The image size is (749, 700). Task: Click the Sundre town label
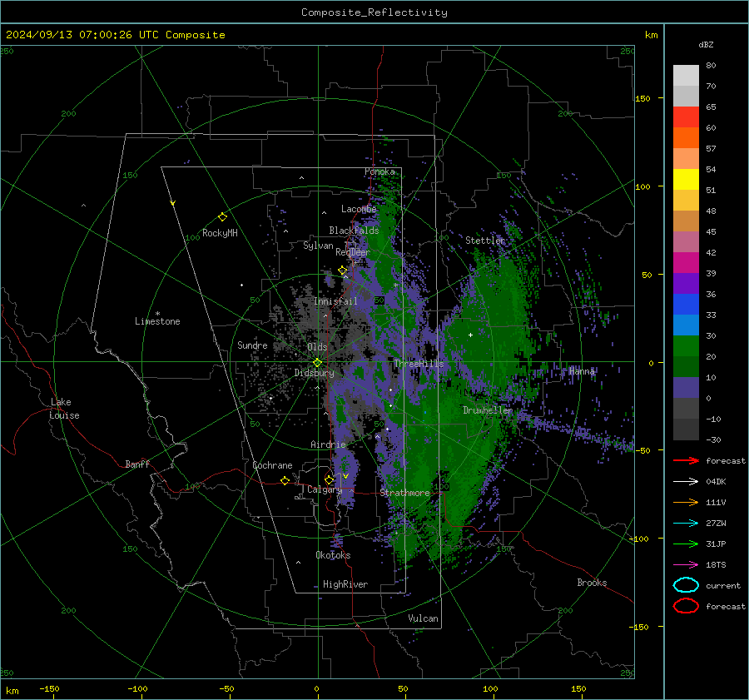point(252,345)
